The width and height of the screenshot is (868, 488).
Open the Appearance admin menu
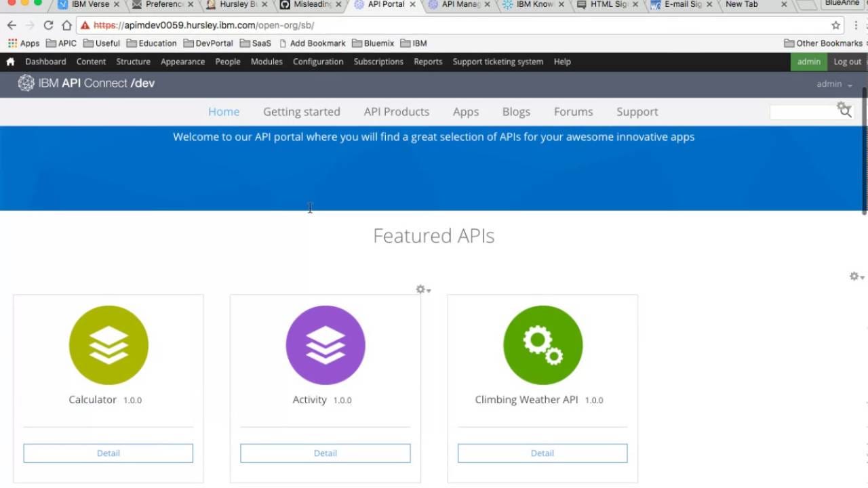[182, 62]
